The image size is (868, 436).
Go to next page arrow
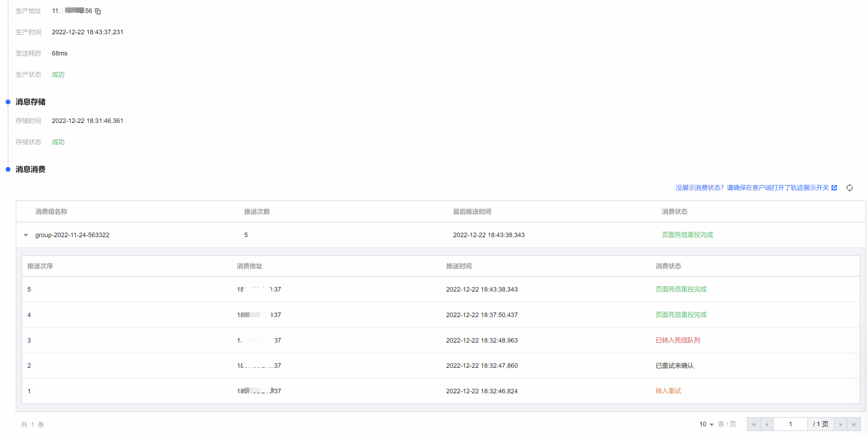tap(840, 424)
